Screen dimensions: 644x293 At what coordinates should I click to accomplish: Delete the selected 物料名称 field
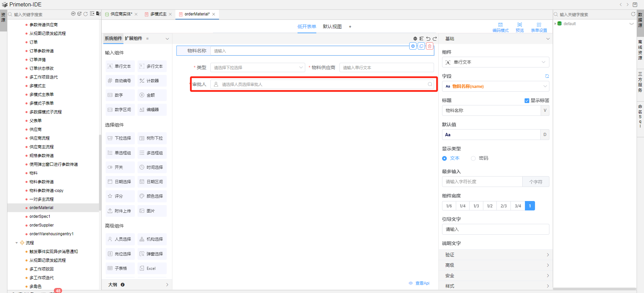(x=429, y=46)
